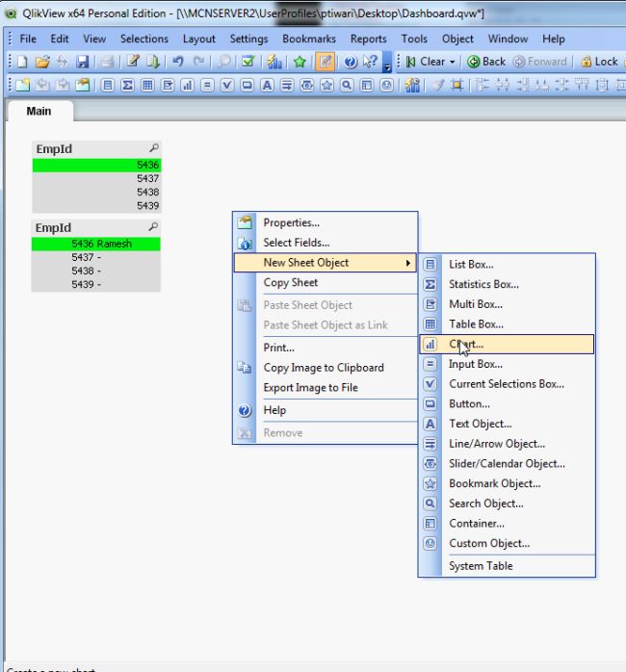Click the Reload script toolbar icon
Screen dimensions: 626x672
pyautogui.click(x=152, y=62)
